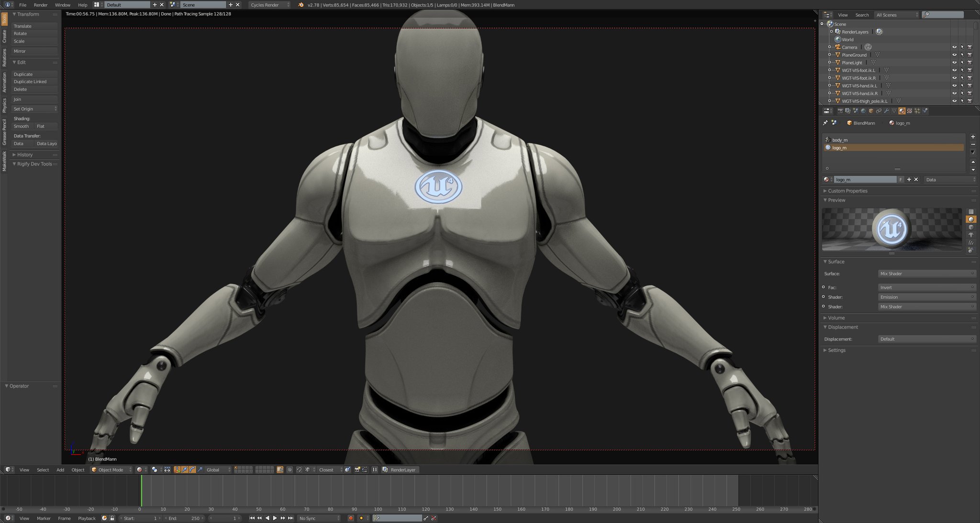Open the Select menu in the viewport header
Viewport: 980px width, 523px height.
[x=43, y=470]
